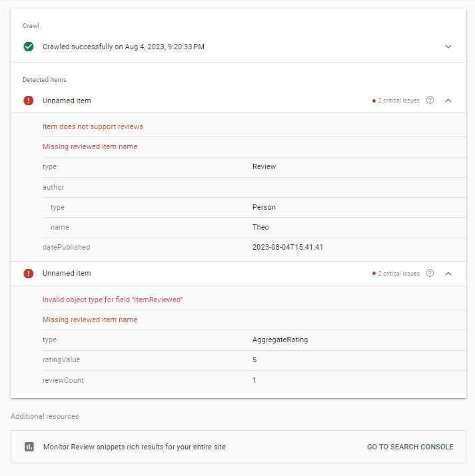Select the 'Invalid object type for field itemReviewed' error
Screen dimensions: 475x476
pos(113,300)
